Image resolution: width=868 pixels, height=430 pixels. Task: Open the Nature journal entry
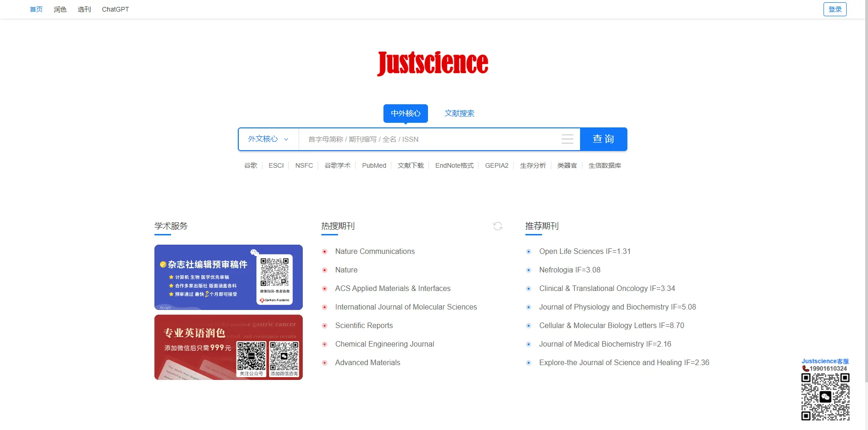[346, 270]
